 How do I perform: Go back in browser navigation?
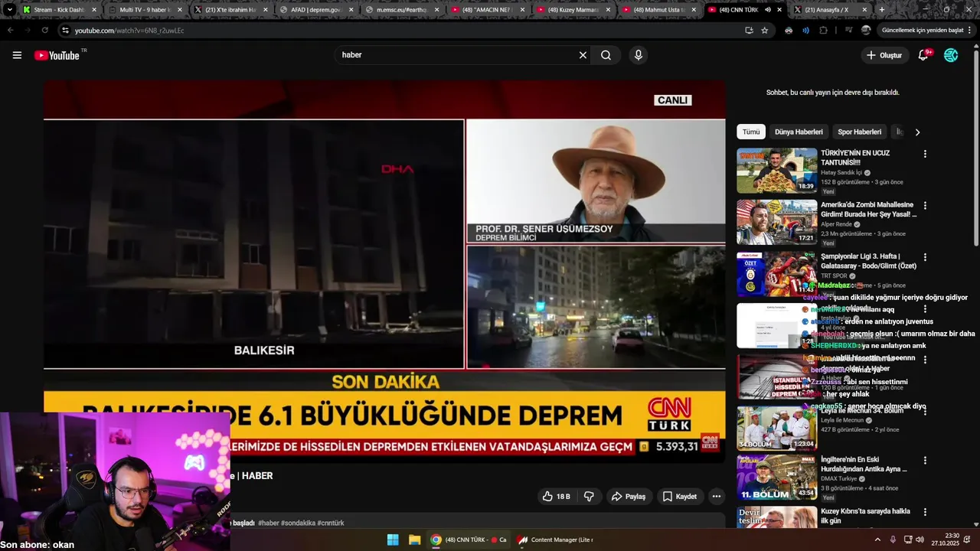click(x=11, y=31)
